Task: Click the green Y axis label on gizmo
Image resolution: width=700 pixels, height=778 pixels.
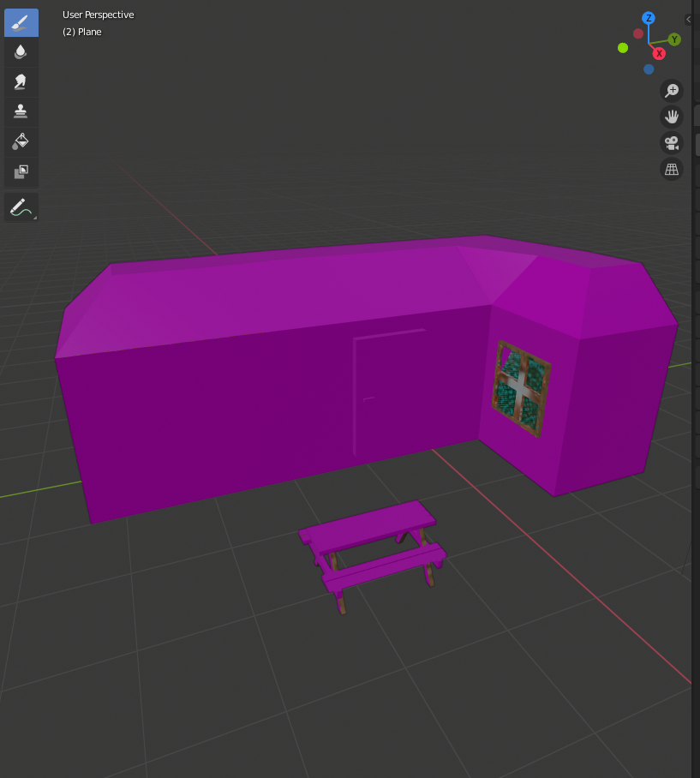Action: 675,39
